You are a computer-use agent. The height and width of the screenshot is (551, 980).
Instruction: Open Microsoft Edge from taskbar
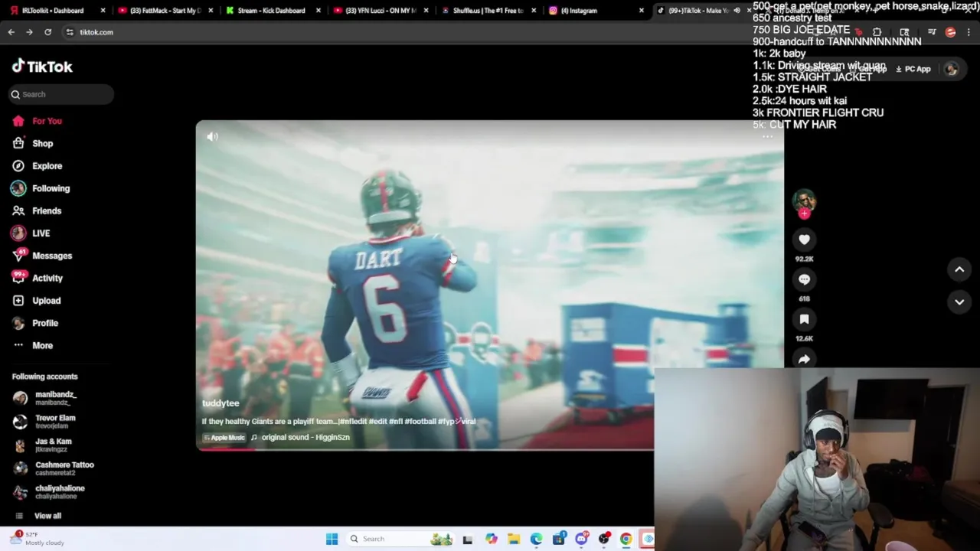[536, 539]
